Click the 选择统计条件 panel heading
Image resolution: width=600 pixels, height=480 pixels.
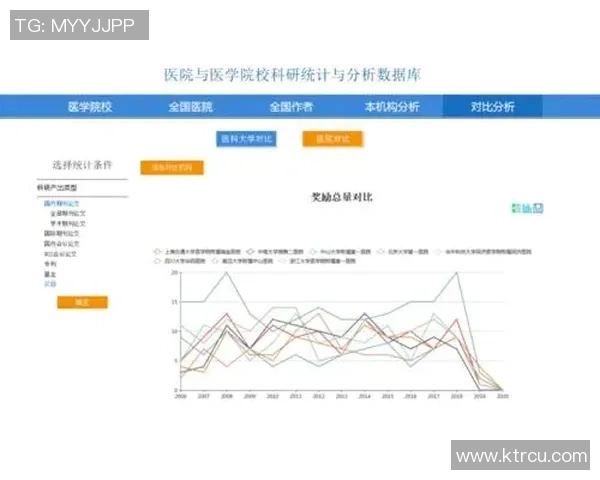click(x=82, y=165)
